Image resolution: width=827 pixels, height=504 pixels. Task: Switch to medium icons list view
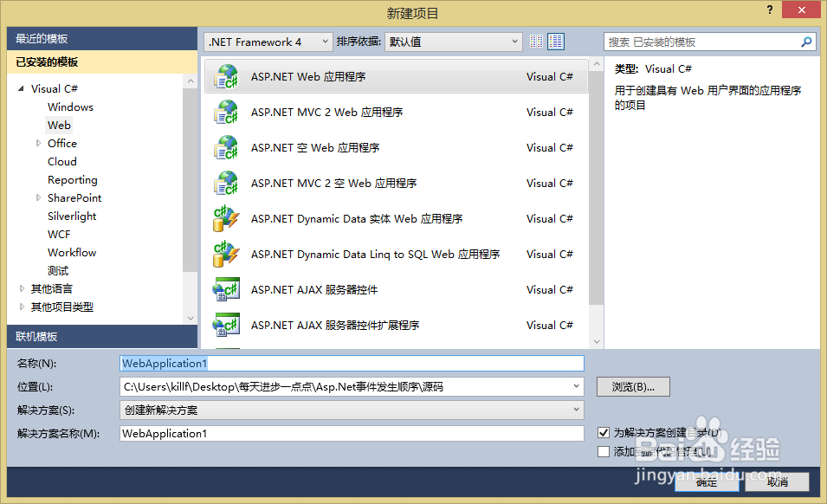tap(556, 42)
